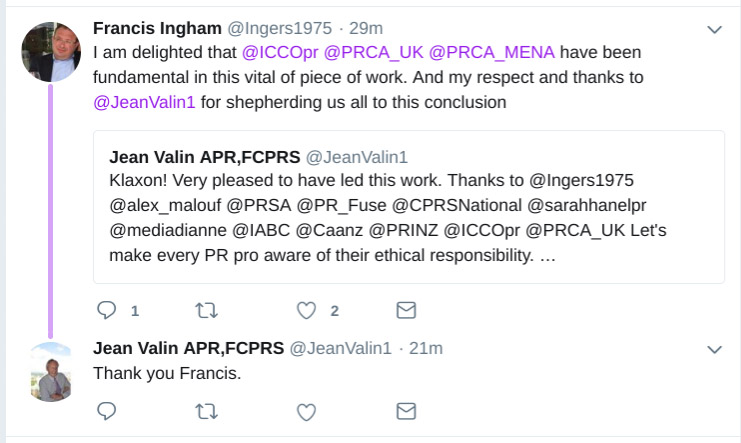The height and width of the screenshot is (443, 741).
Task: Expand chevron menu on Jean Valin's reply
Action: pos(714,349)
